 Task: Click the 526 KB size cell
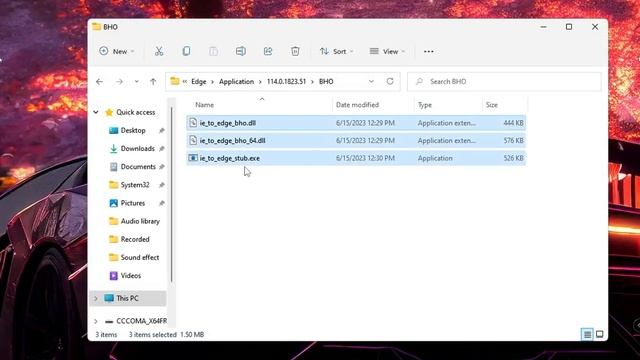pos(513,158)
